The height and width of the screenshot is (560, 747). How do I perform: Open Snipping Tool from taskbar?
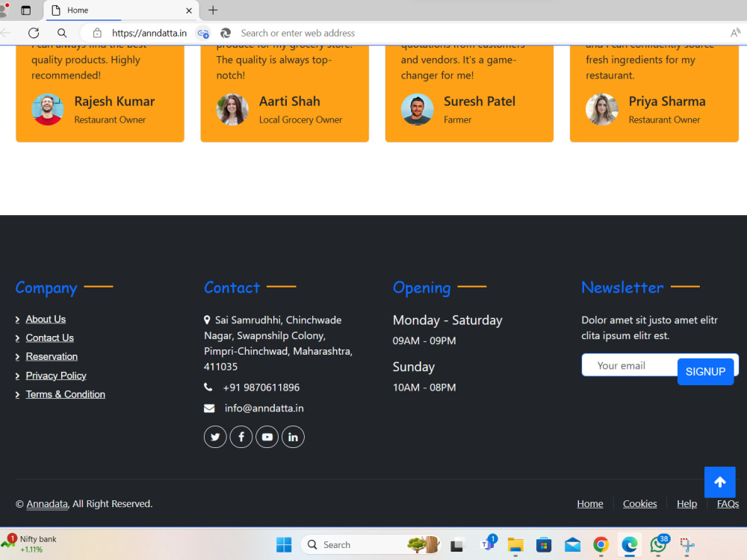coord(686,544)
